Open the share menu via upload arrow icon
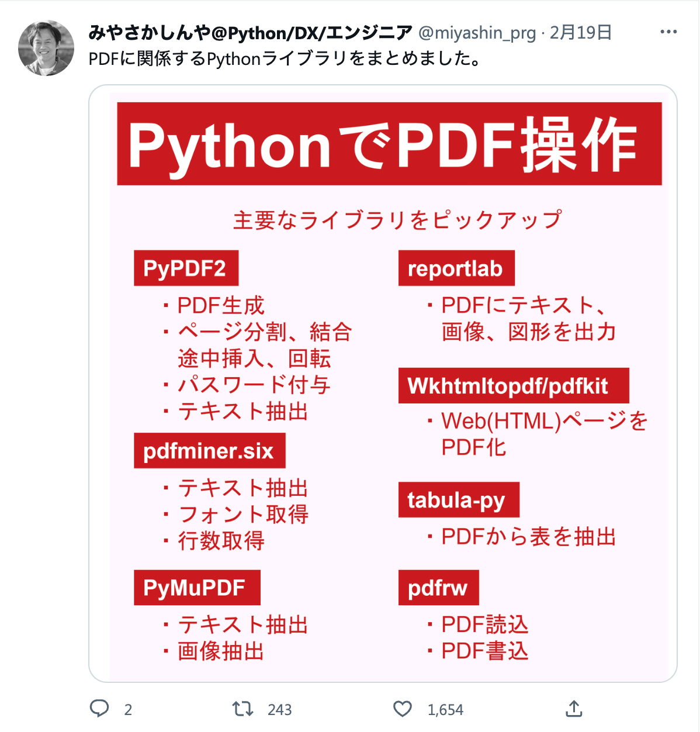This screenshot has height=732, width=700. (x=574, y=709)
